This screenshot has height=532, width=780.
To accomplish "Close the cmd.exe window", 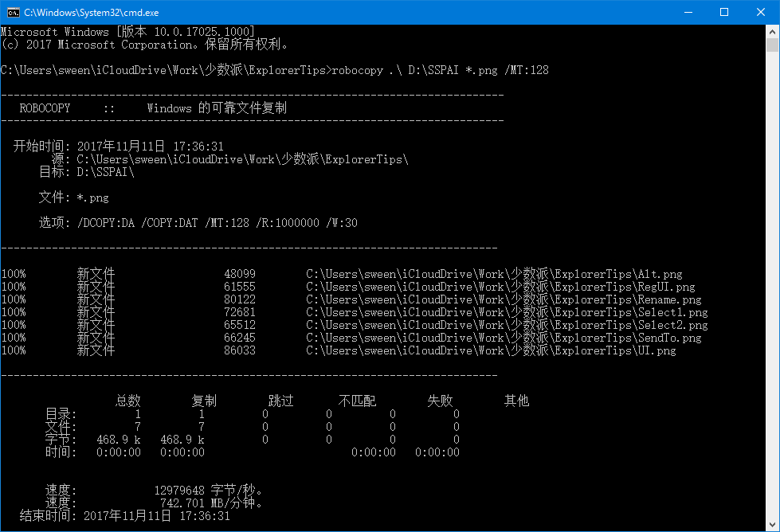I will [x=761, y=13].
